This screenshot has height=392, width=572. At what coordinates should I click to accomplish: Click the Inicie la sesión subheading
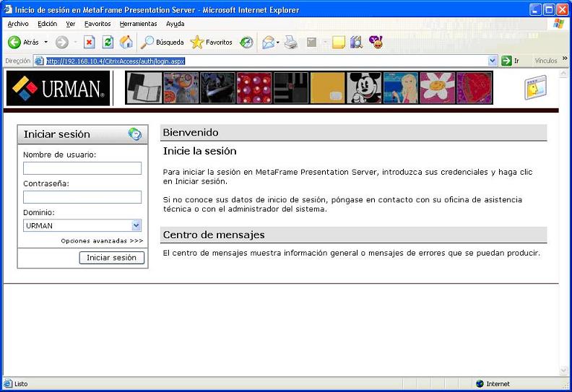pos(199,151)
